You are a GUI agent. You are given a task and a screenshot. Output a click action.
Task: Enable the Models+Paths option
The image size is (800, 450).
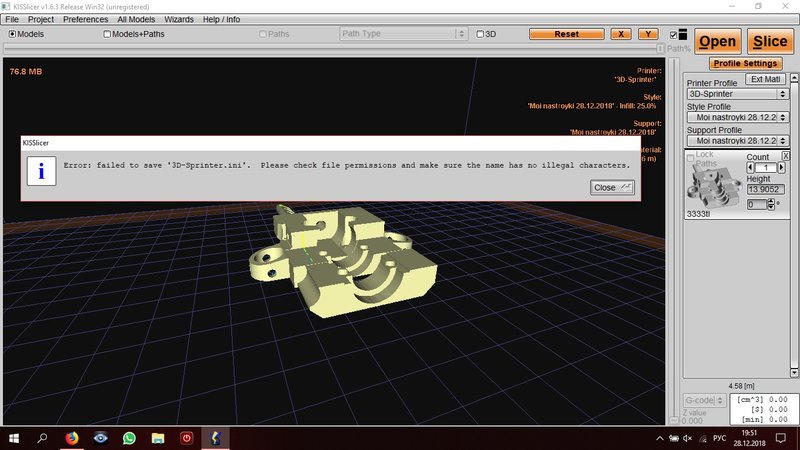coord(108,34)
